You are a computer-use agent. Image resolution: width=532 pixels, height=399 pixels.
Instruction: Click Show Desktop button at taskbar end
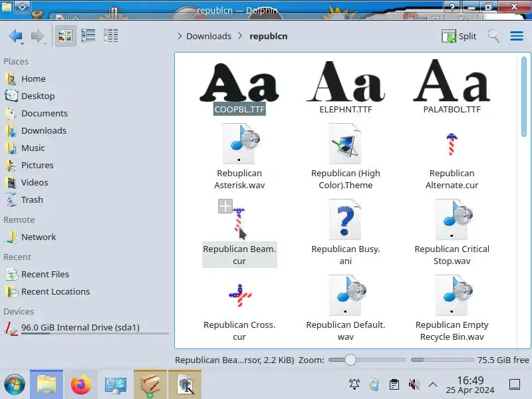coord(514,384)
